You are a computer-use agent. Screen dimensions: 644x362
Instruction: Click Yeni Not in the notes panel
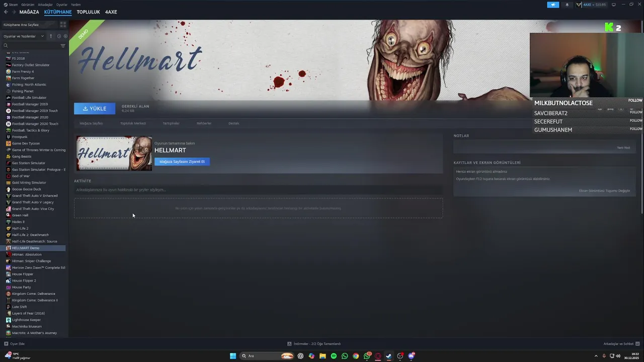click(x=623, y=148)
